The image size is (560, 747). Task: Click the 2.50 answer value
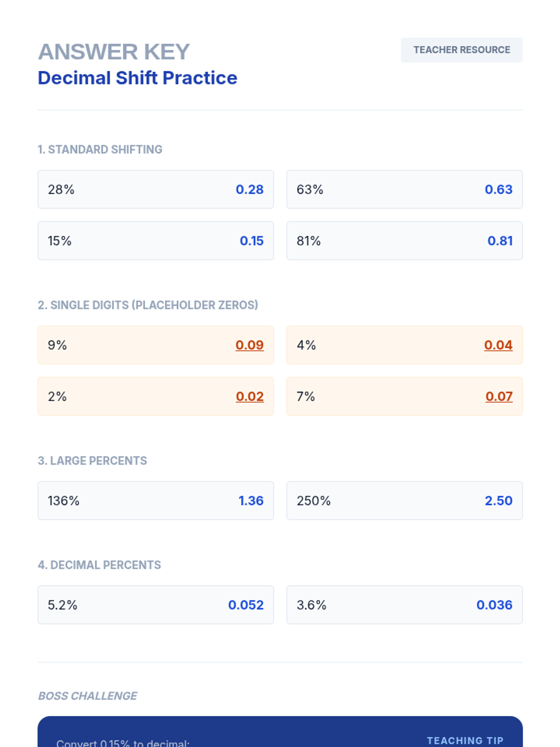[498, 500]
